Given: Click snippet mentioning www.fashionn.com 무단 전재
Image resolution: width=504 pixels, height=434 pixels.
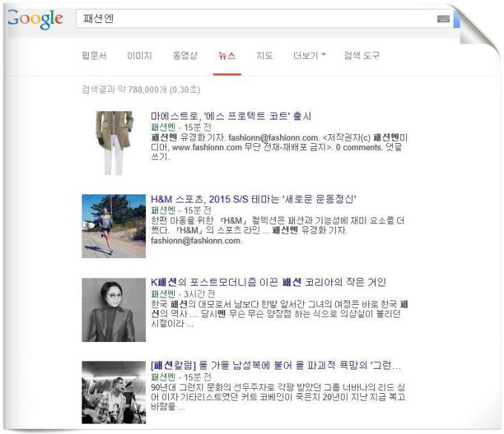Looking at the screenshot, I should [x=279, y=147].
